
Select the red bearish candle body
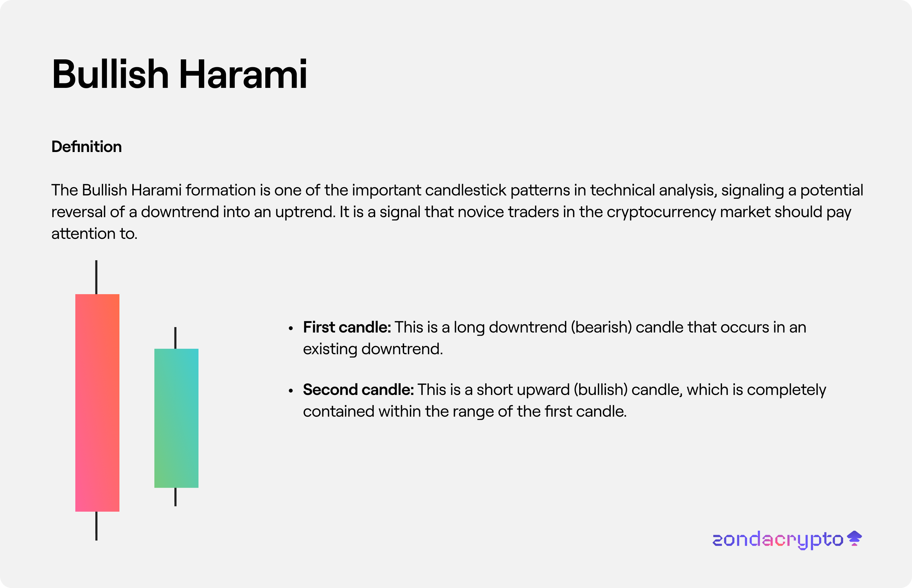coord(97,402)
